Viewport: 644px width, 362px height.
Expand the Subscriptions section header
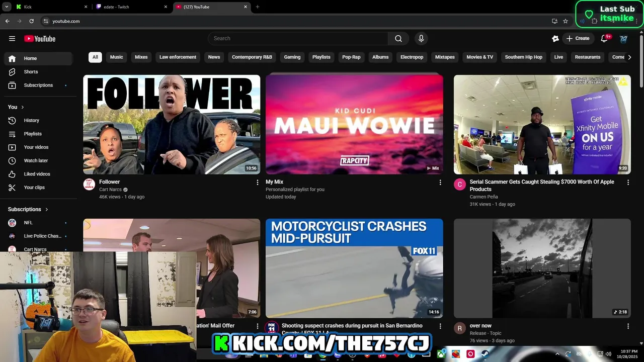pyautogui.click(x=28, y=209)
